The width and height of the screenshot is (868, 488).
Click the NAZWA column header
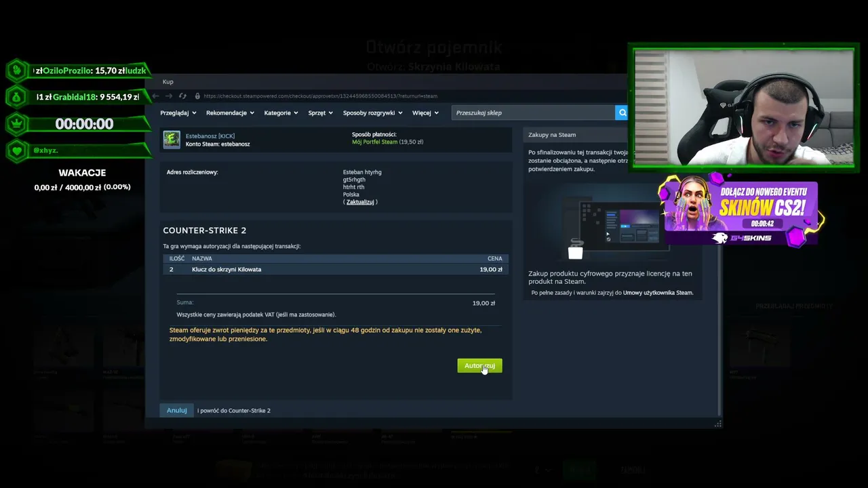pyautogui.click(x=202, y=258)
